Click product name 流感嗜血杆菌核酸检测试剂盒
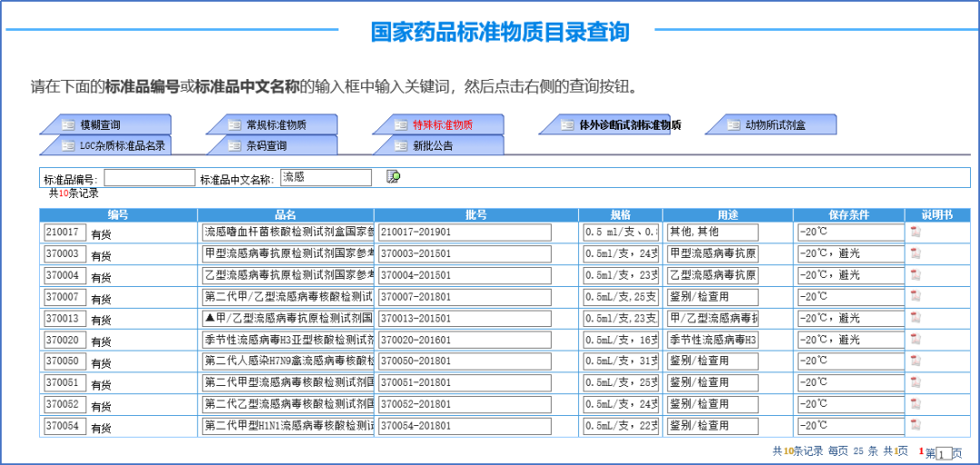 pos(289,232)
